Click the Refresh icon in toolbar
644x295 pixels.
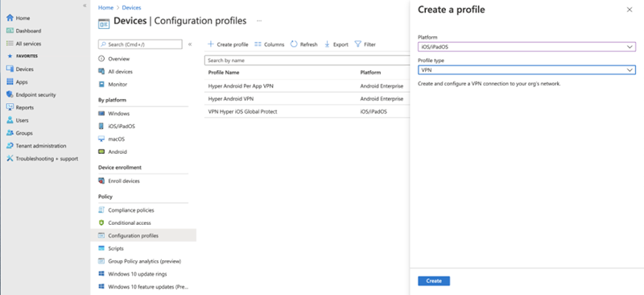294,44
